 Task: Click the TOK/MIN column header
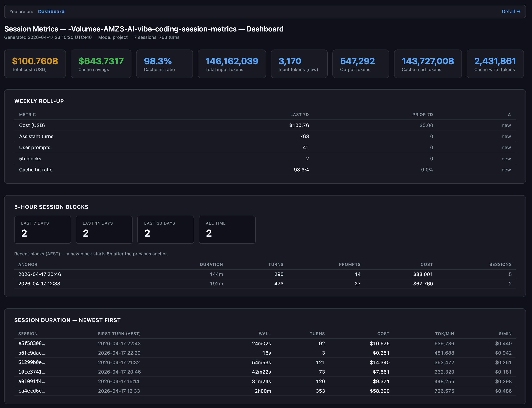point(444,334)
